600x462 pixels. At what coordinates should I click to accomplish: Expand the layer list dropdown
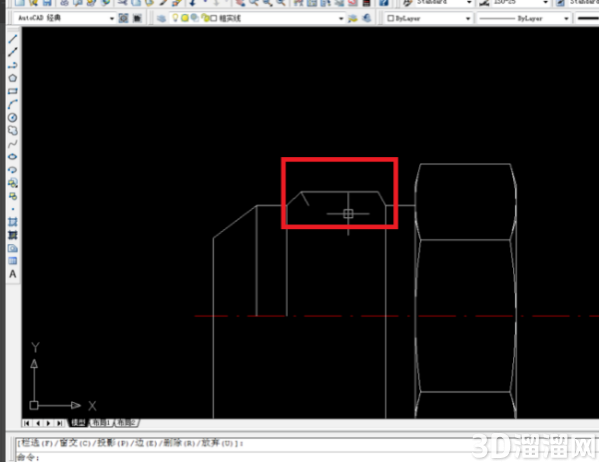(x=341, y=18)
